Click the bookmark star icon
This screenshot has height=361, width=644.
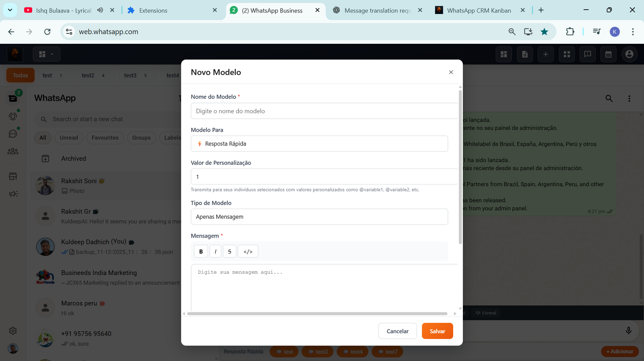point(544,32)
